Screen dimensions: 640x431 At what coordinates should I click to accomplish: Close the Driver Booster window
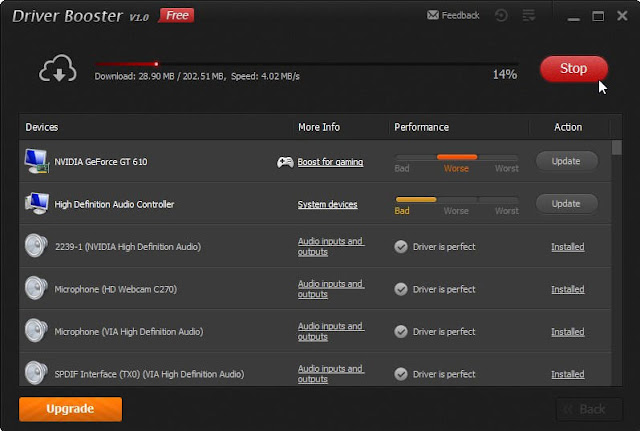pos(622,16)
